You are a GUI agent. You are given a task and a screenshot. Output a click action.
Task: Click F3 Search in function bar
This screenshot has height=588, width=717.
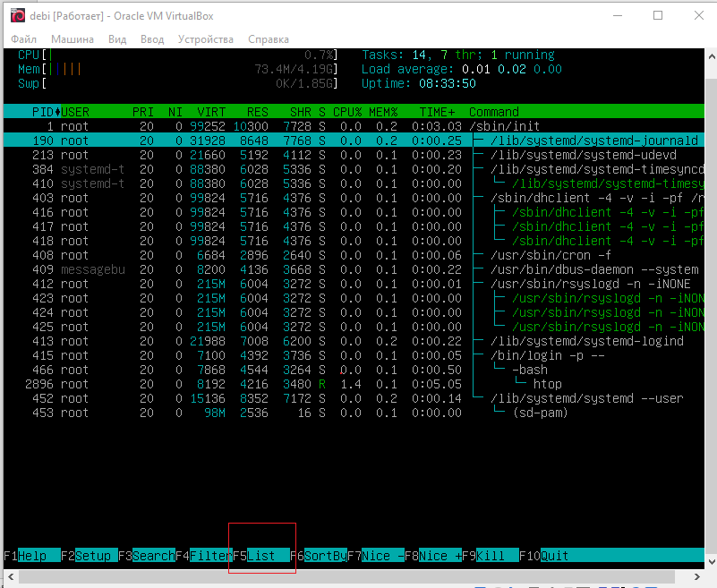[x=147, y=556]
